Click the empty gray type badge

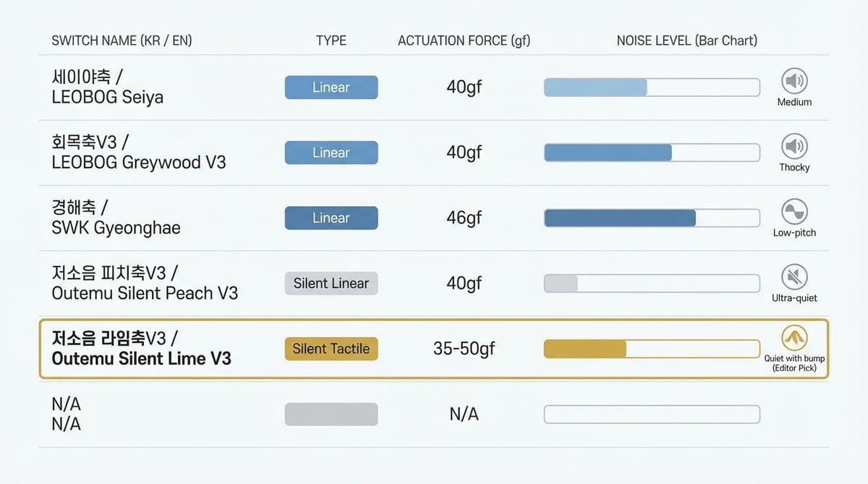(x=331, y=414)
